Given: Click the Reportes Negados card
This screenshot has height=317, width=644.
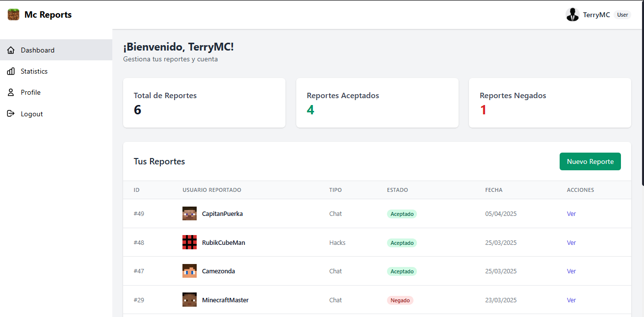Looking at the screenshot, I should coord(550,103).
